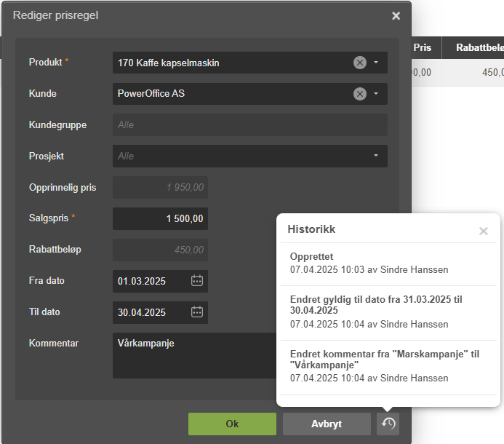Click the Salgspris label
504x444 pixels.
49,218
